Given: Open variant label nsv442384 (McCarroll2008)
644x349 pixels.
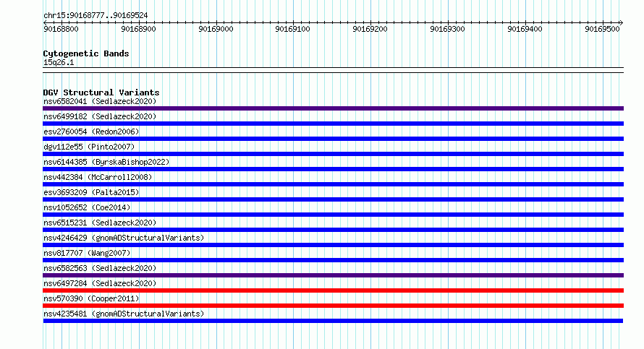Looking at the screenshot, I should click(x=98, y=177).
